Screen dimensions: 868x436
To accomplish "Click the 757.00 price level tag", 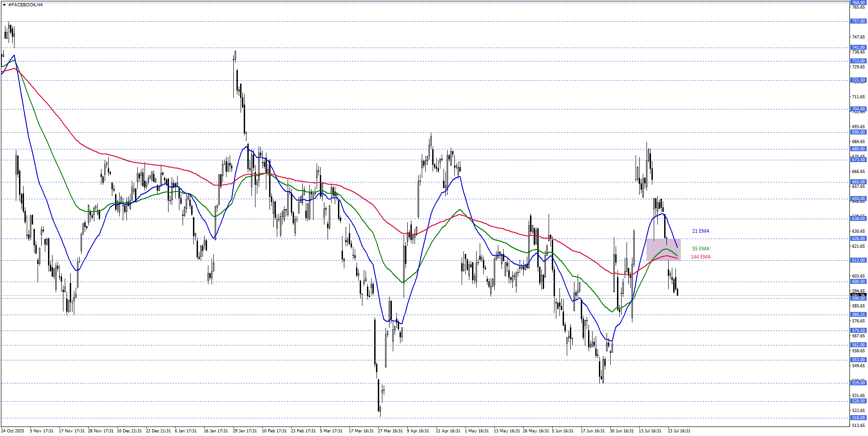I will coord(858,21).
